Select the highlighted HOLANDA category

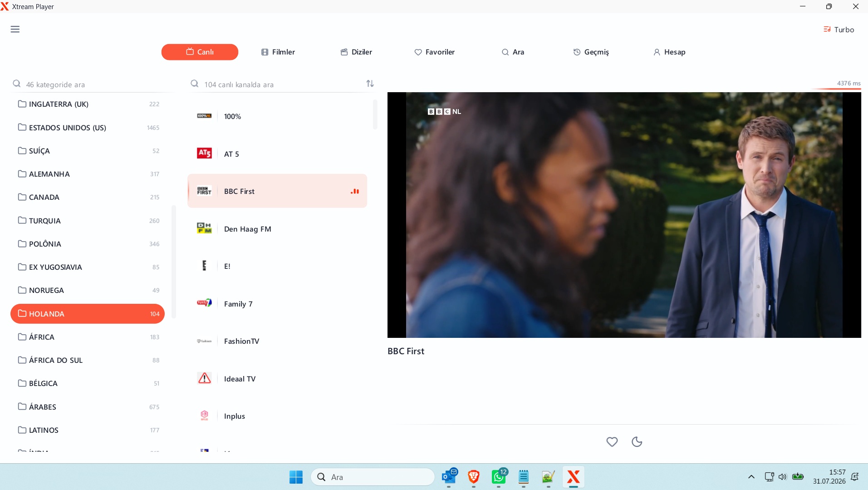pyautogui.click(x=88, y=314)
